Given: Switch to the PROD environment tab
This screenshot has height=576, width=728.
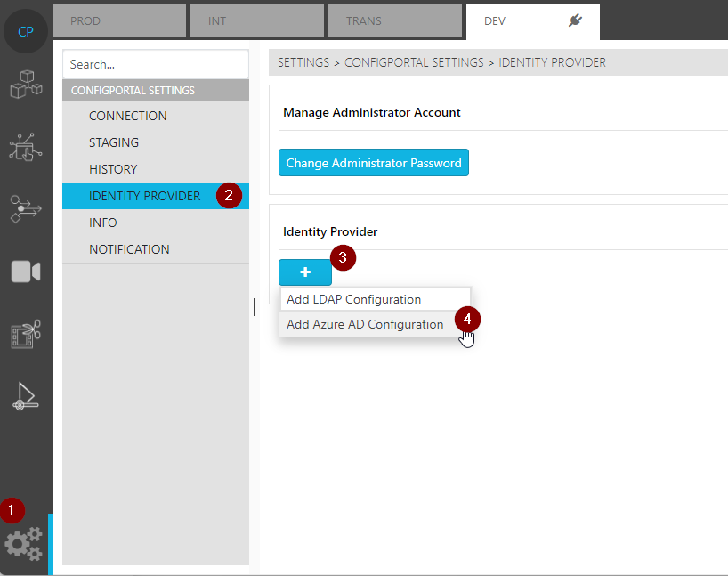Looking at the screenshot, I should (119, 21).
